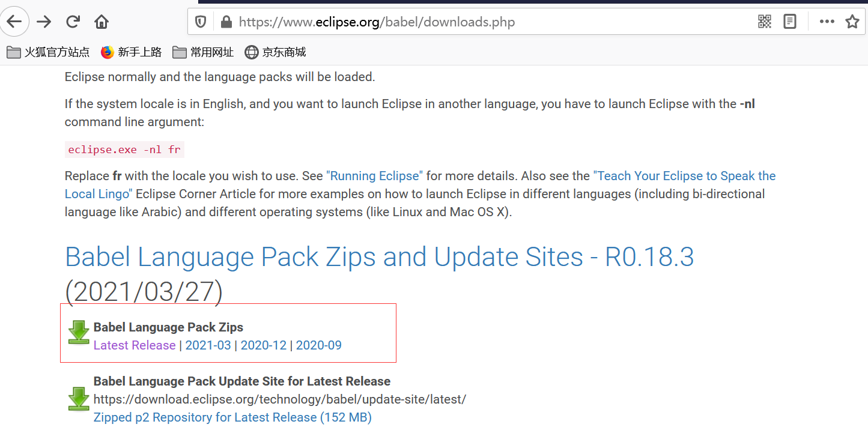
Task: Click the Latest Release zips link
Action: [135, 345]
